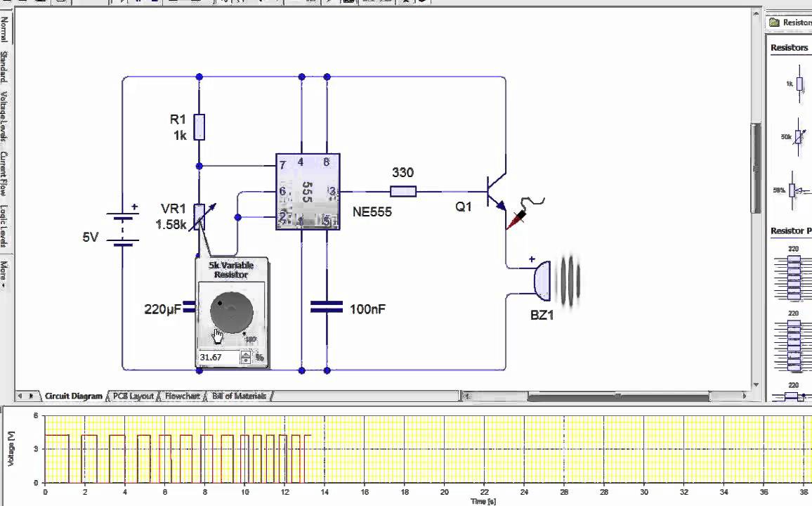Click the R1 label text
Screen dimensions: 812x506
(x=178, y=119)
